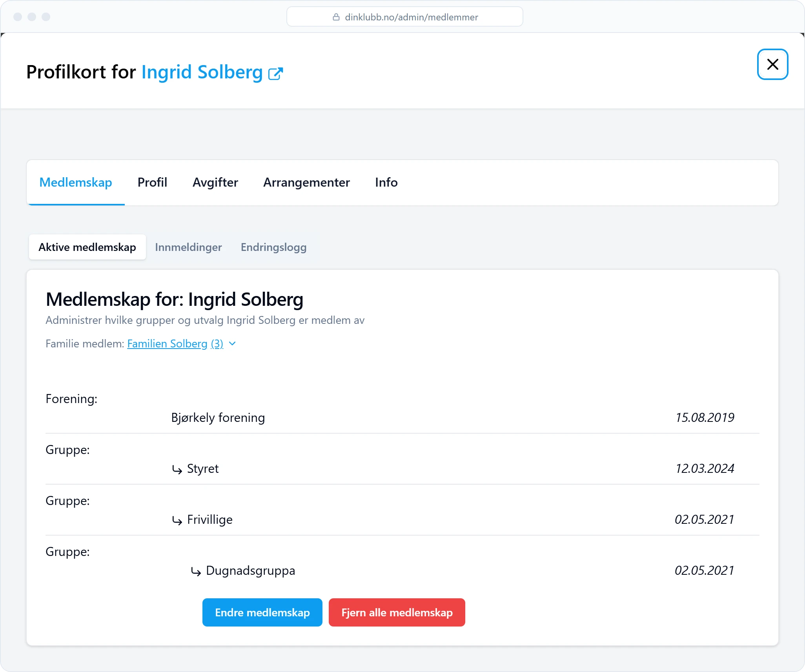Image resolution: width=805 pixels, height=672 pixels.
Task: Switch to the Profil tab
Action: (152, 182)
